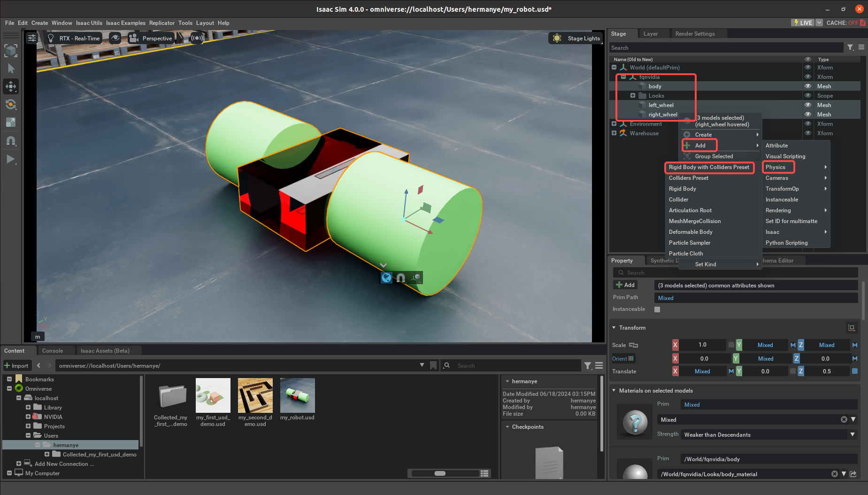868x495 pixels.
Task: Select the Rotate tool
Action: pyautogui.click(x=11, y=104)
